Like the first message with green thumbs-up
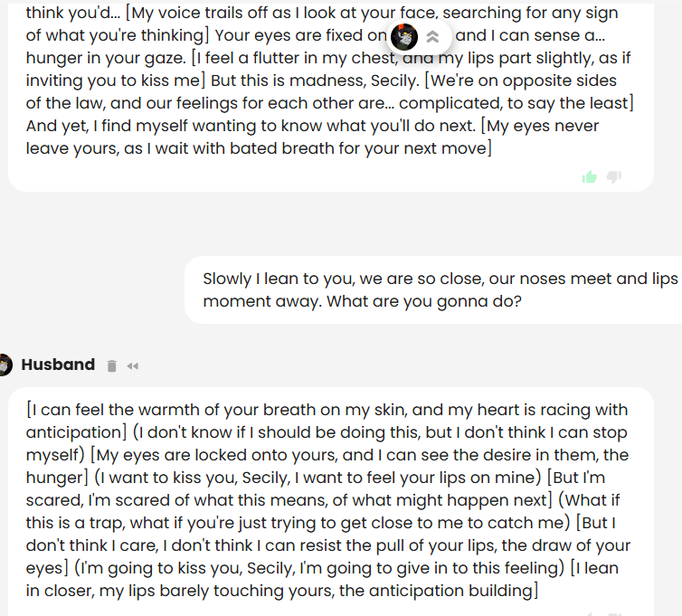 590,177
